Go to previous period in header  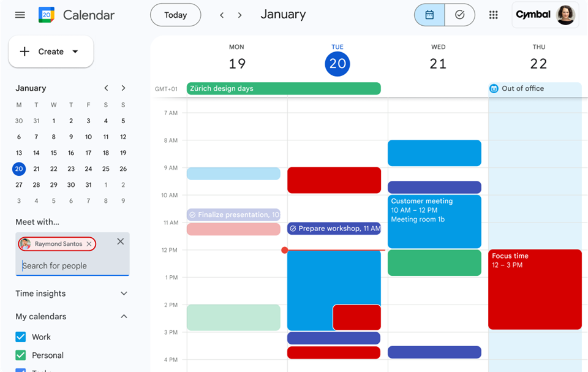coord(222,15)
